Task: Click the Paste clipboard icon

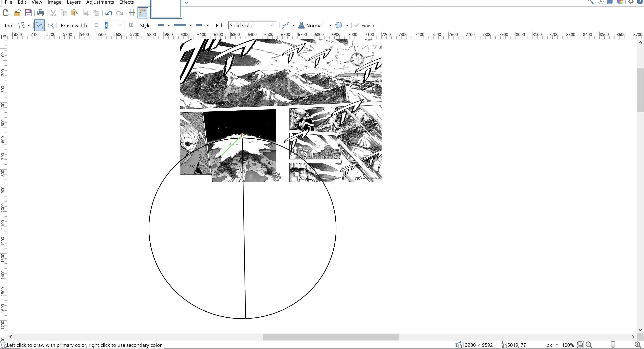Action: (74, 13)
